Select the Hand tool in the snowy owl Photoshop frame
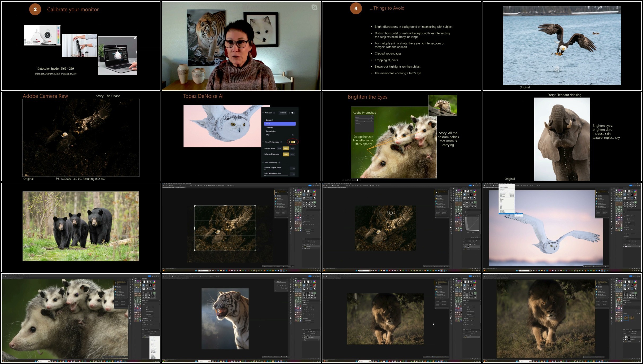Screen dimensions: 643x364 click(x=611, y=221)
